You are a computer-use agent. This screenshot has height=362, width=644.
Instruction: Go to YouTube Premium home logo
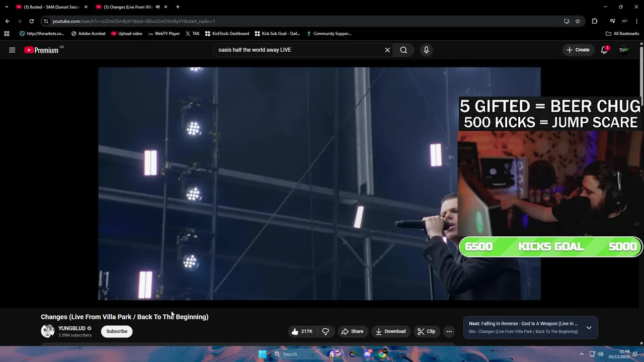coord(41,50)
